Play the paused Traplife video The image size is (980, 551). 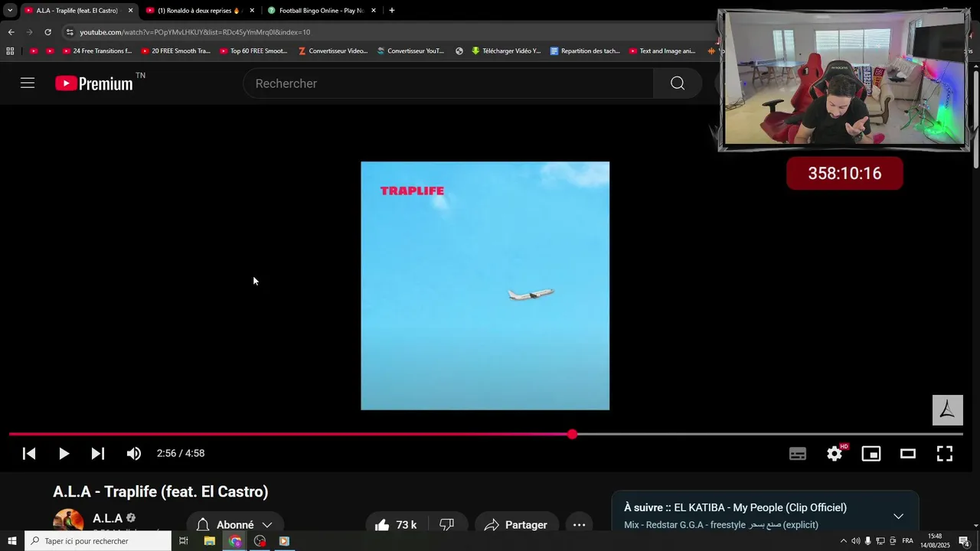coord(64,453)
